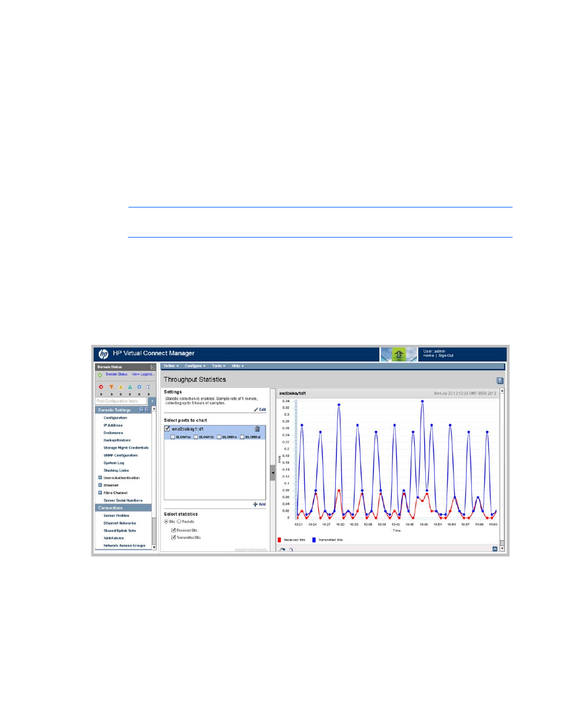Click the red critical alert icon
Image resolution: width=562 pixels, height=728 pixels.
coord(101,387)
